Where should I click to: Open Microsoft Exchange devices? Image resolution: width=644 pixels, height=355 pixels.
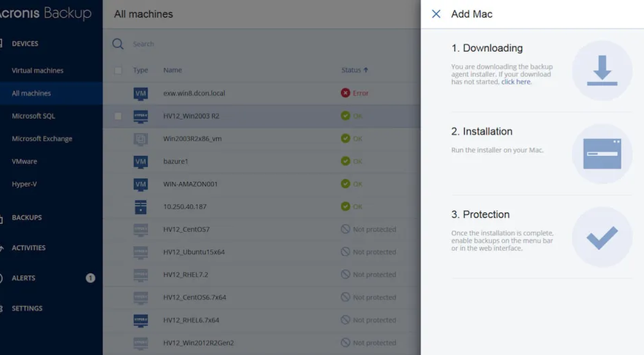point(42,139)
